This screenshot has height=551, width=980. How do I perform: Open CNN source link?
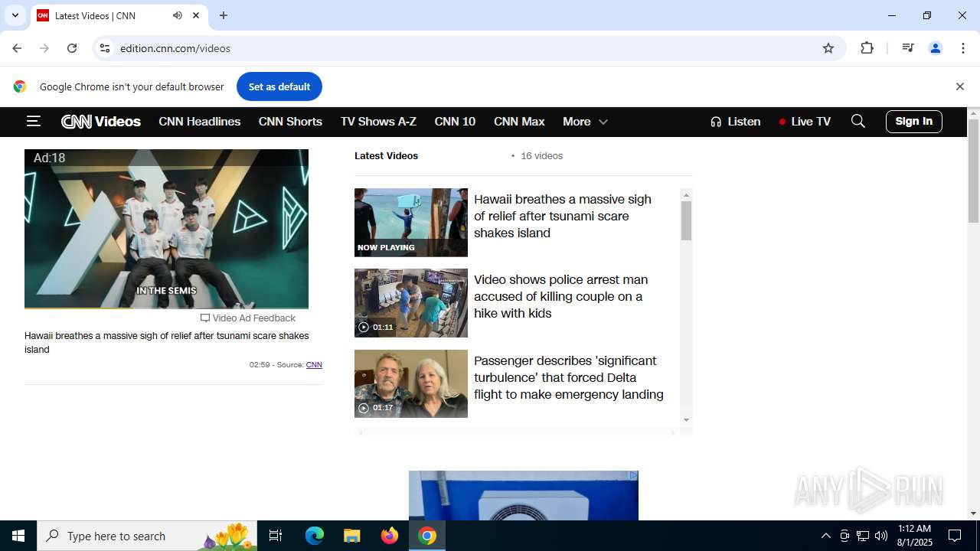pyautogui.click(x=314, y=365)
